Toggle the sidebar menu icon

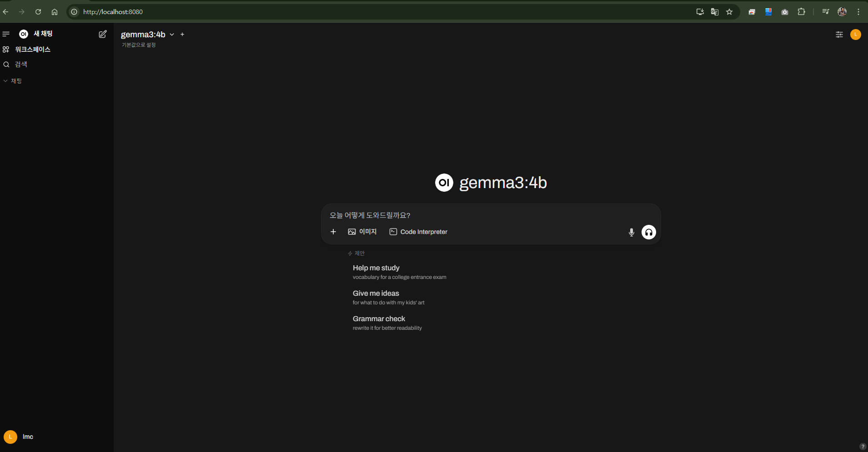(6, 34)
